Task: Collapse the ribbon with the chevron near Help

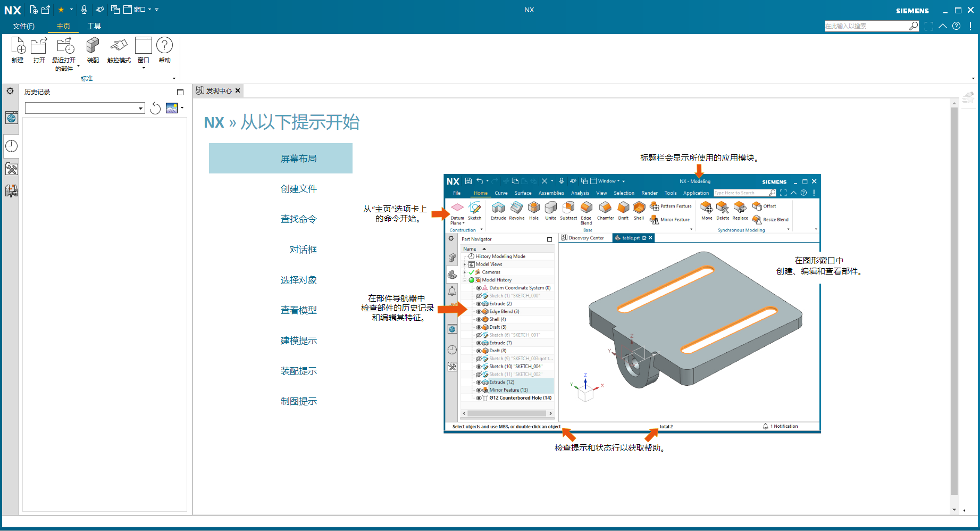Action: [942, 26]
